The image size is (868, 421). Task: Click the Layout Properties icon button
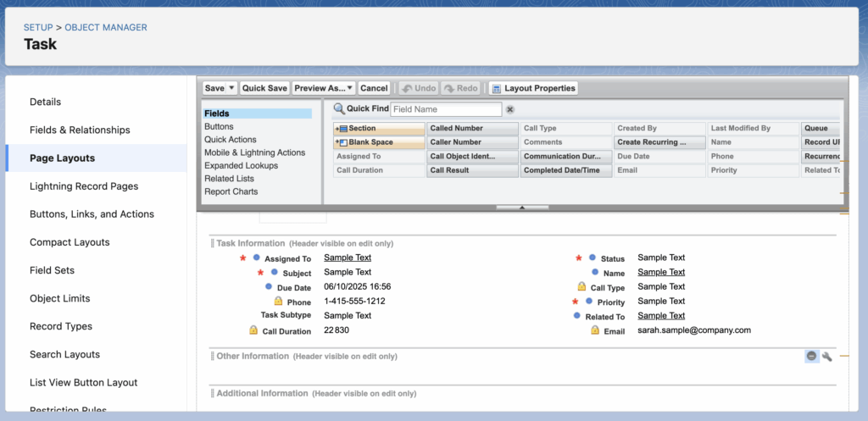point(496,88)
